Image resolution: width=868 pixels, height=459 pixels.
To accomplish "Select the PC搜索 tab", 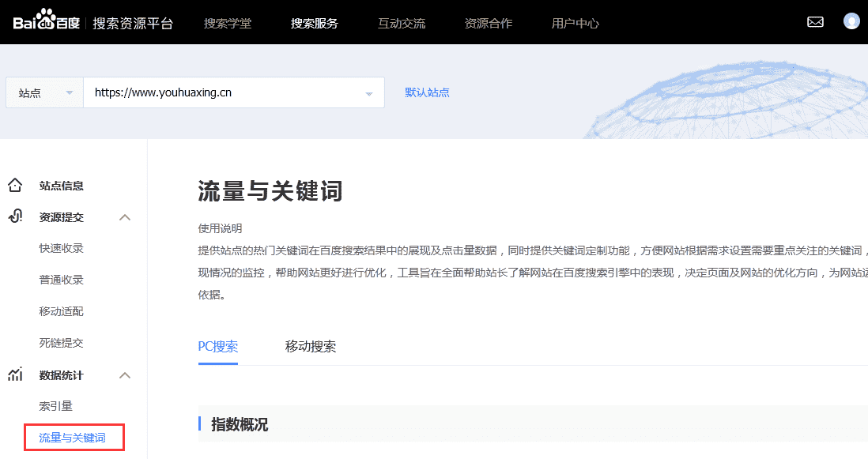I will (x=217, y=346).
